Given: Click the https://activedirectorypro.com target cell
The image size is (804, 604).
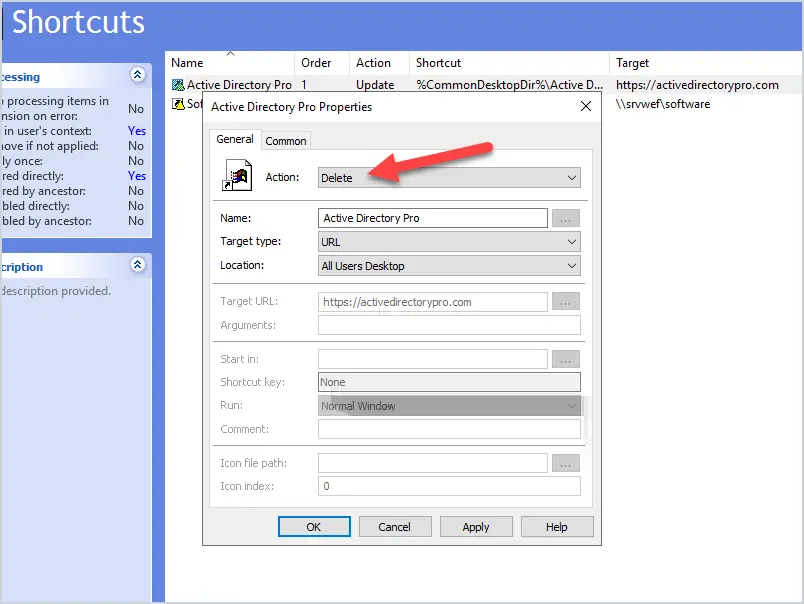Looking at the screenshot, I should [x=697, y=85].
